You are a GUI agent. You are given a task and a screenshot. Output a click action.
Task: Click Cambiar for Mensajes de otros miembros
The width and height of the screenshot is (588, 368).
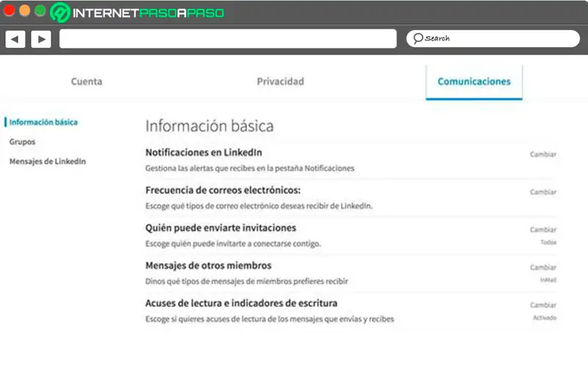click(x=543, y=267)
